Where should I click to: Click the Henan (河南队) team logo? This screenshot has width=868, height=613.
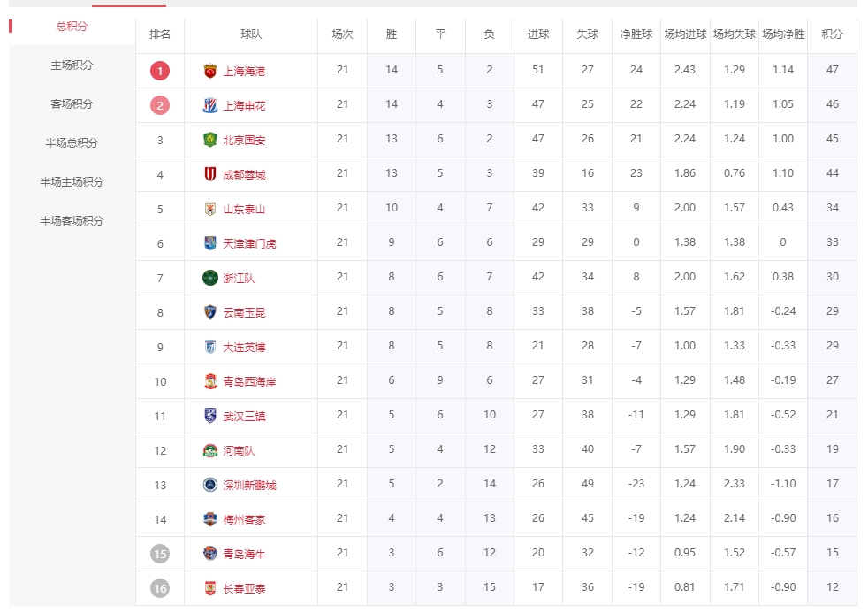[x=210, y=450]
